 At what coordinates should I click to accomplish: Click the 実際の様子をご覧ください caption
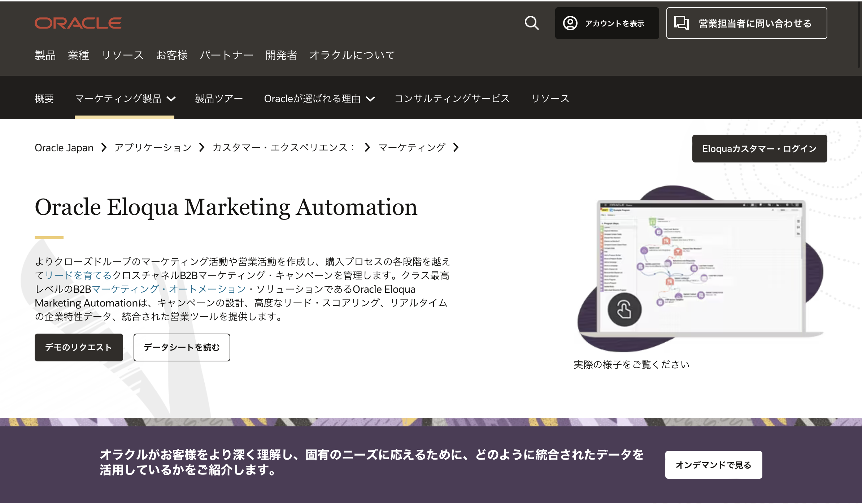click(x=631, y=365)
